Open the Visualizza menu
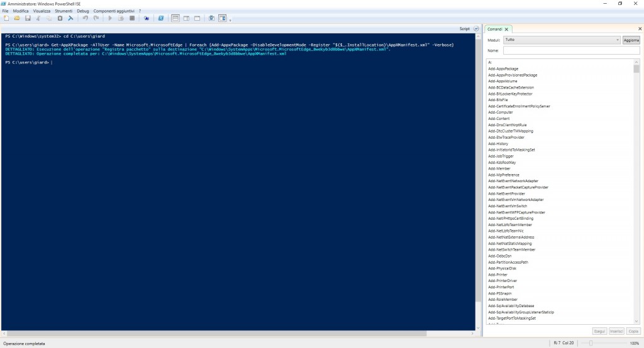 (42, 11)
